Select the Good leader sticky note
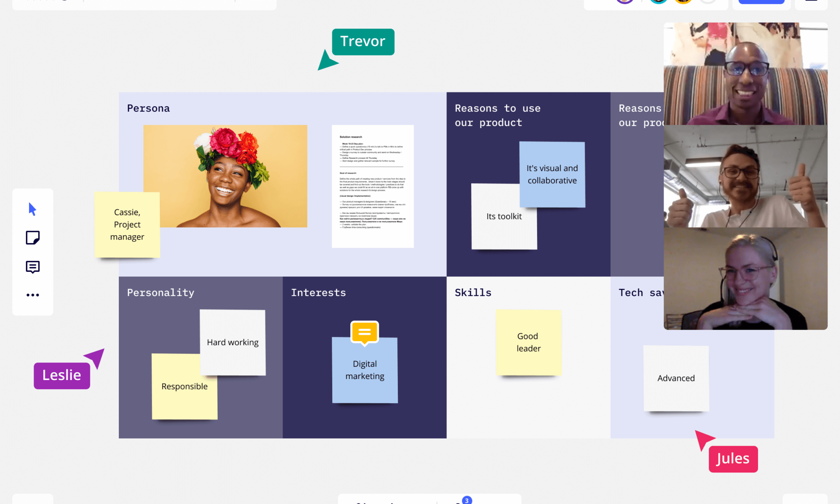The image size is (840, 504). [x=528, y=342]
